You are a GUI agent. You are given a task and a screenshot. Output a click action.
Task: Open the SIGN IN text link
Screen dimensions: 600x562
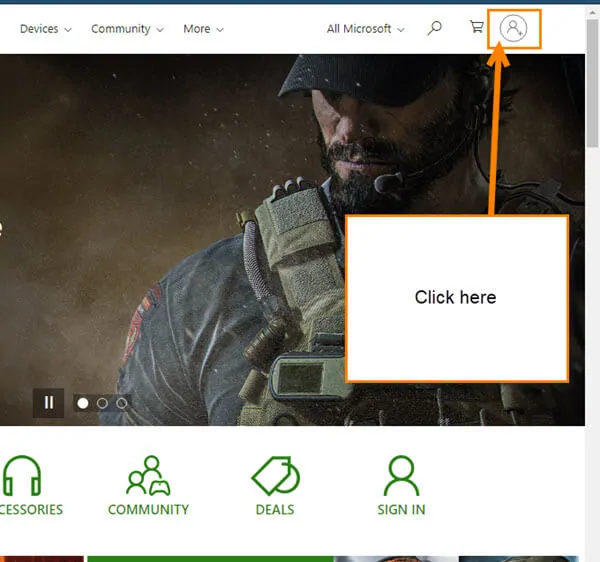401,510
